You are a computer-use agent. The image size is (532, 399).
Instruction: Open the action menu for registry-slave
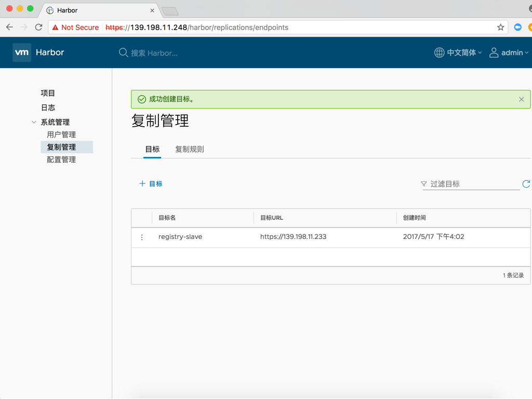point(142,237)
